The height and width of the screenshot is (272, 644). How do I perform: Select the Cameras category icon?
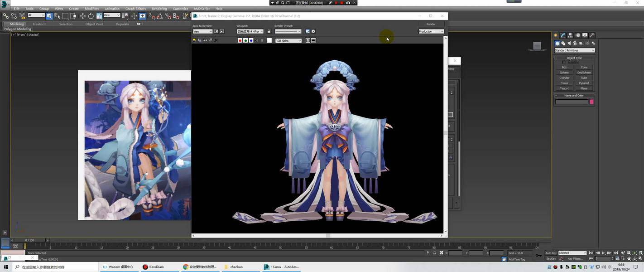tap(575, 44)
